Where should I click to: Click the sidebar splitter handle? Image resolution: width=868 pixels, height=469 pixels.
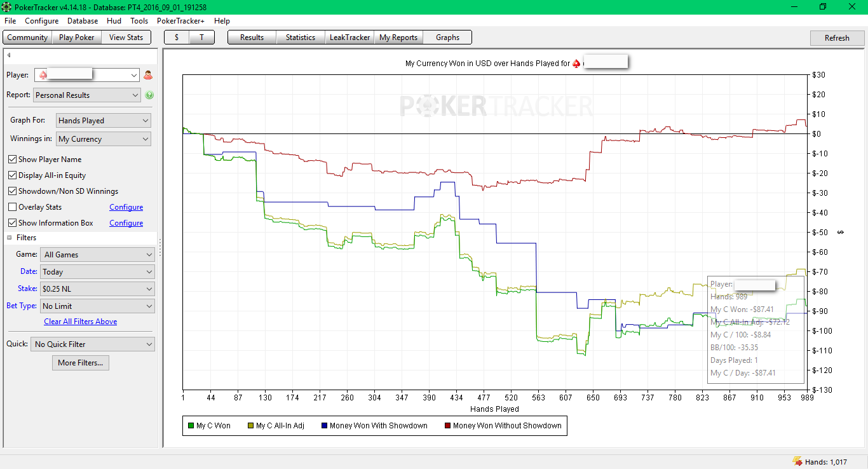[159, 248]
